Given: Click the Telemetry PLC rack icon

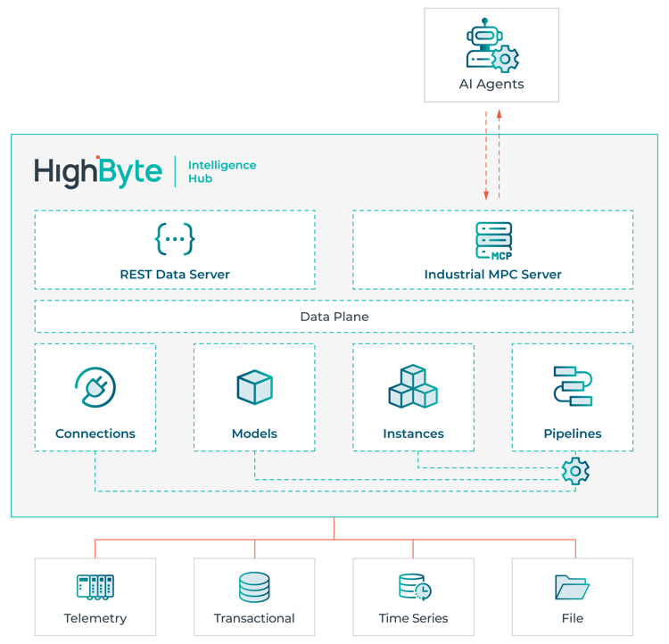Looking at the screenshot, I should pyautogui.click(x=95, y=588).
